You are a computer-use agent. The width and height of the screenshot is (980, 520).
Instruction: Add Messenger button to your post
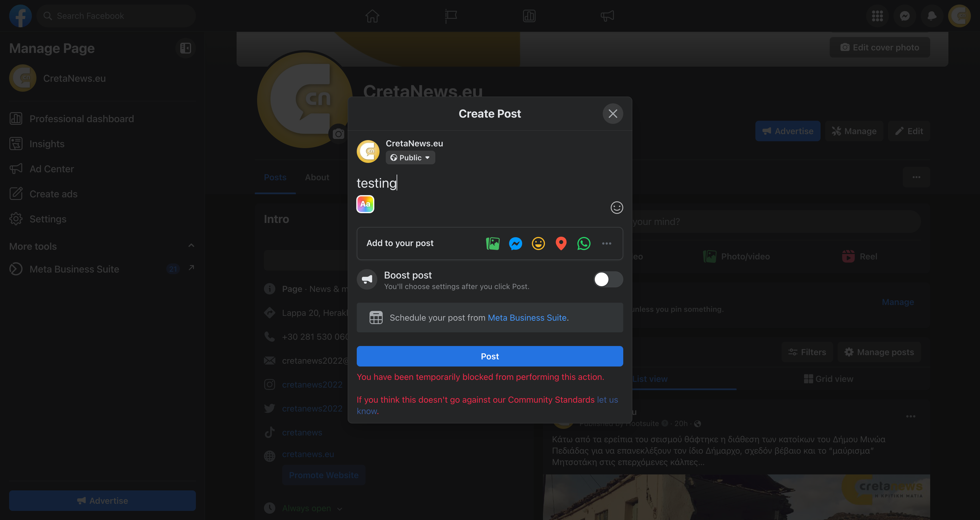click(516, 243)
